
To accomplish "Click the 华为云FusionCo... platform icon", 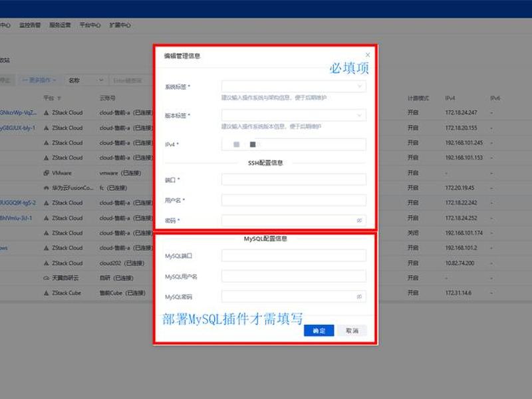I will click(47, 188).
